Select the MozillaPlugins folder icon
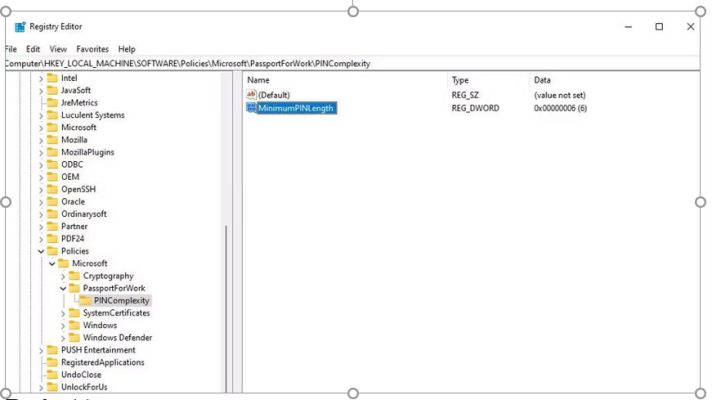Screen dimensions: 712x400 53,152
